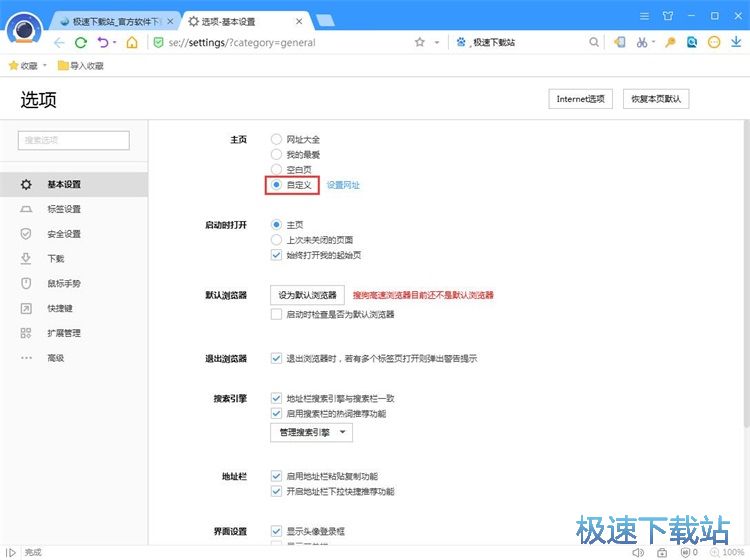The image size is (750, 560).
Task: Expand the address bar dropdown arrow
Action: pyautogui.click(x=437, y=43)
